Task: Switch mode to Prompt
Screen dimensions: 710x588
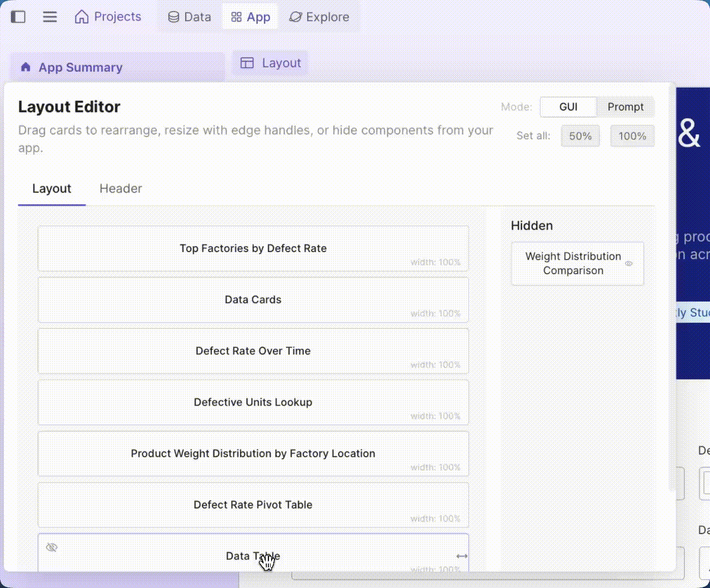Action: point(625,107)
